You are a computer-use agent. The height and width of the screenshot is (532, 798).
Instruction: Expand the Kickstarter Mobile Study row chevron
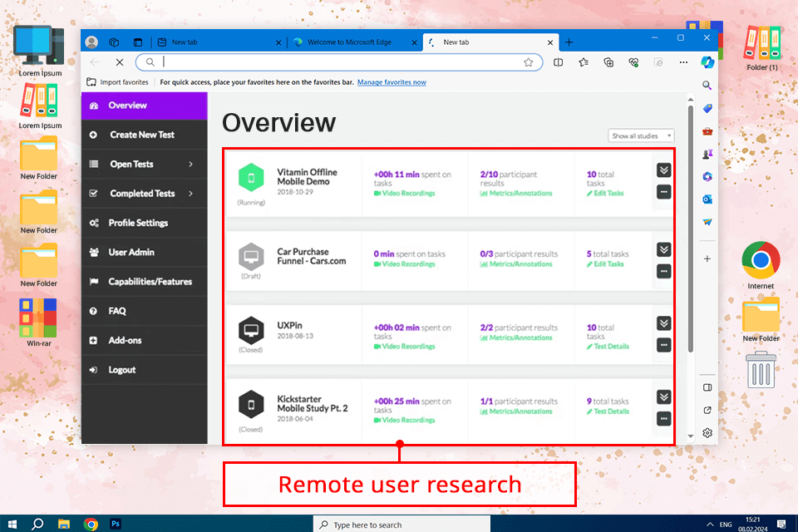click(x=663, y=397)
